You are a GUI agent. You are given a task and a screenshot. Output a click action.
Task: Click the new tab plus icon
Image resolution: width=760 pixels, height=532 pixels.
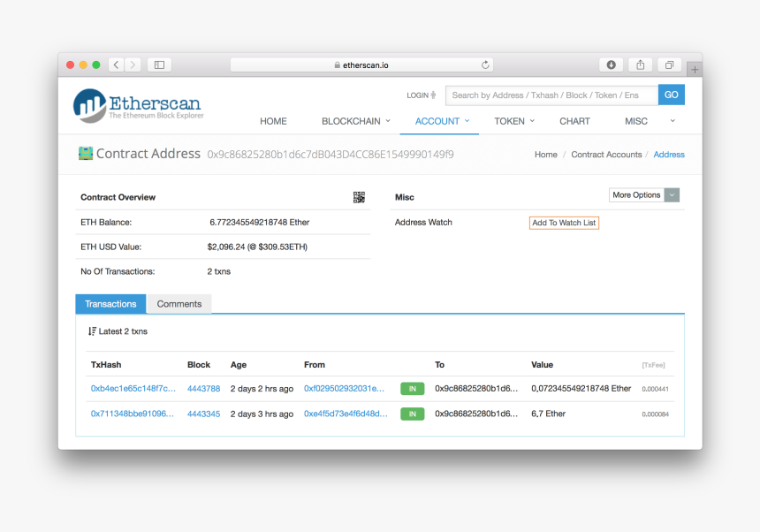click(x=695, y=69)
